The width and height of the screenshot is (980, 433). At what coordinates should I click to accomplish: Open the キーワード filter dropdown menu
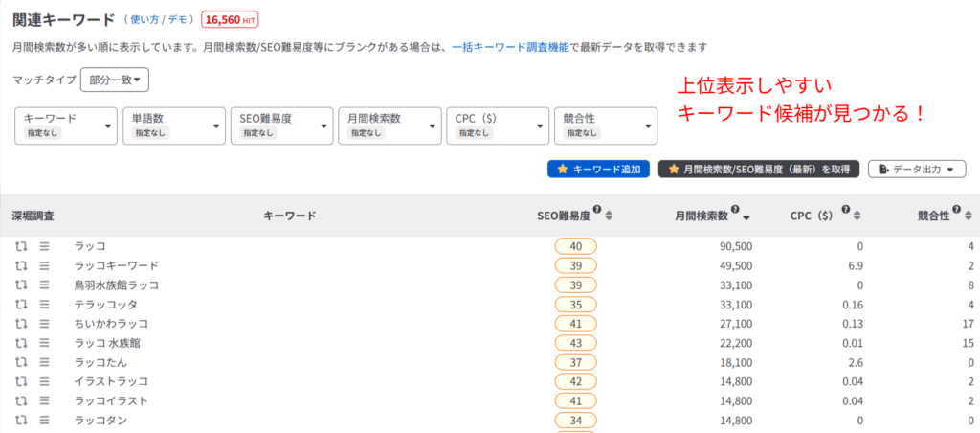pos(65,125)
